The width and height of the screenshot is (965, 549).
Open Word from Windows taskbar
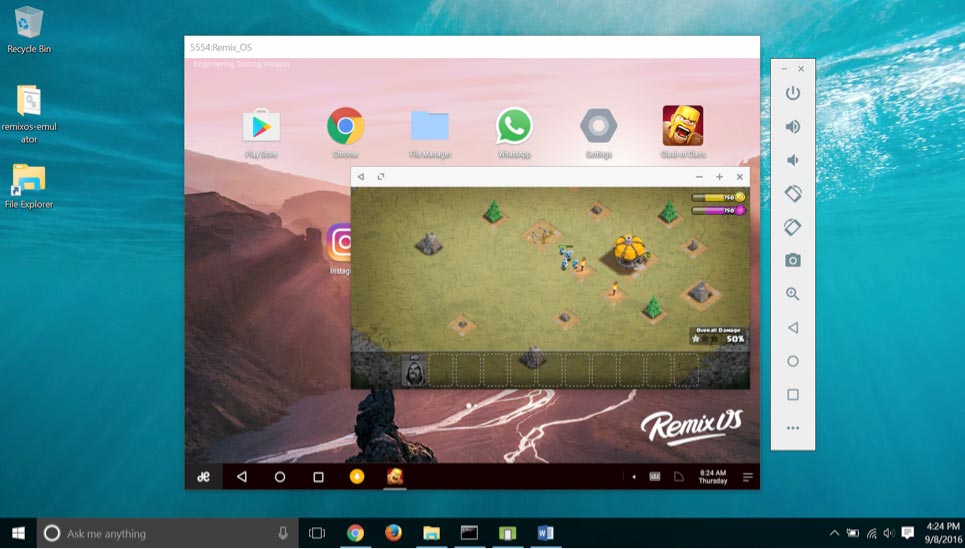[545, 533]
